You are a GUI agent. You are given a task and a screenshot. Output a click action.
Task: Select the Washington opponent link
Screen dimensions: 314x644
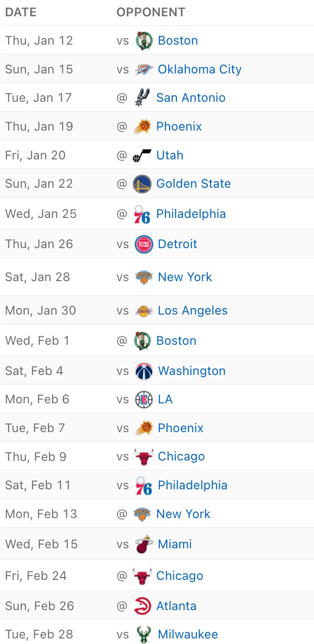[x=192, y=371]
